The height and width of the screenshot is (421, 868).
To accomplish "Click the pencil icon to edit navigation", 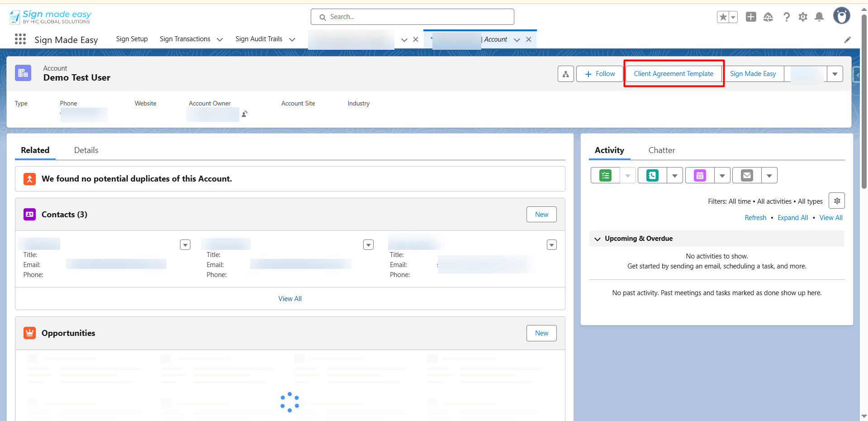I will point(847,40).
